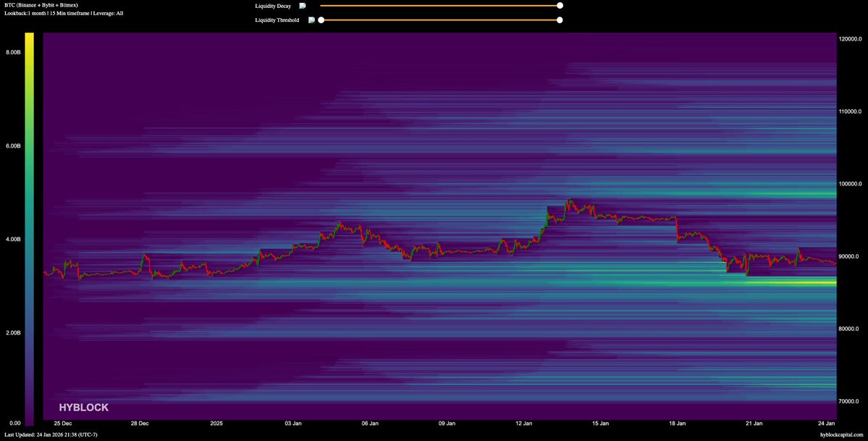Select the 15 Jan date label
Image resolution: width=868 pixels, height=441 pixels.
pyautogui.click(x=600, y=423)
